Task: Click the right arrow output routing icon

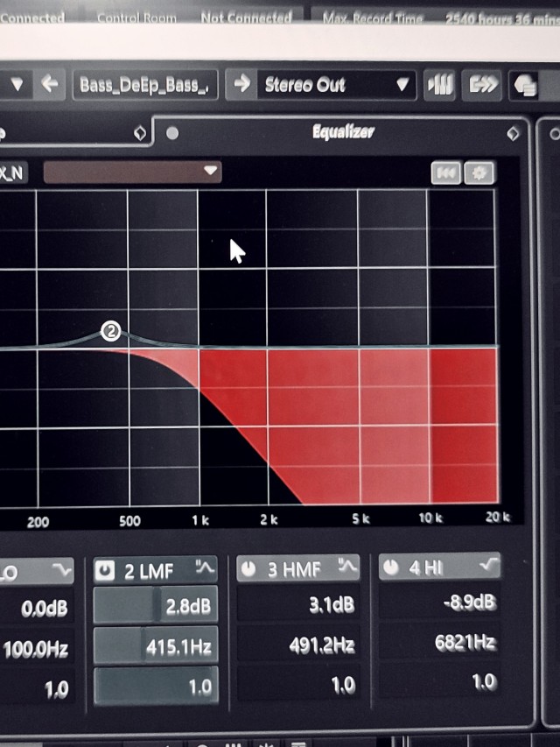Action: pos(241,84)
